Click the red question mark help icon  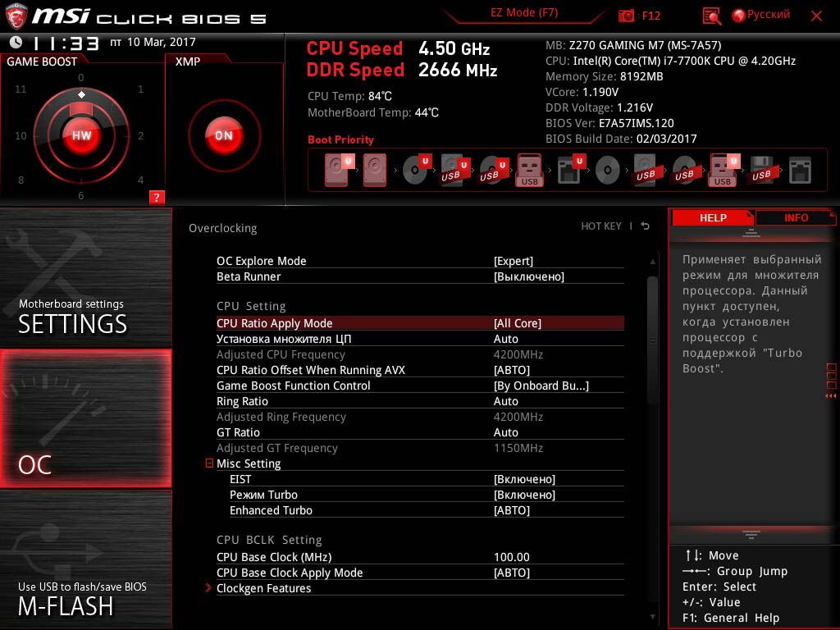pos(157,197)
